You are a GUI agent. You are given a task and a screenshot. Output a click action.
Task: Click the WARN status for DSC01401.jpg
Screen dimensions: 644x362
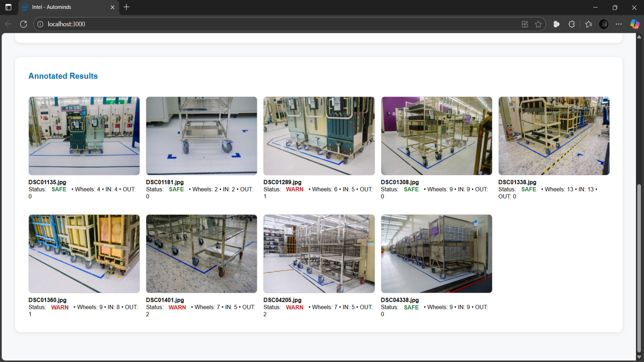pos(177,307)
